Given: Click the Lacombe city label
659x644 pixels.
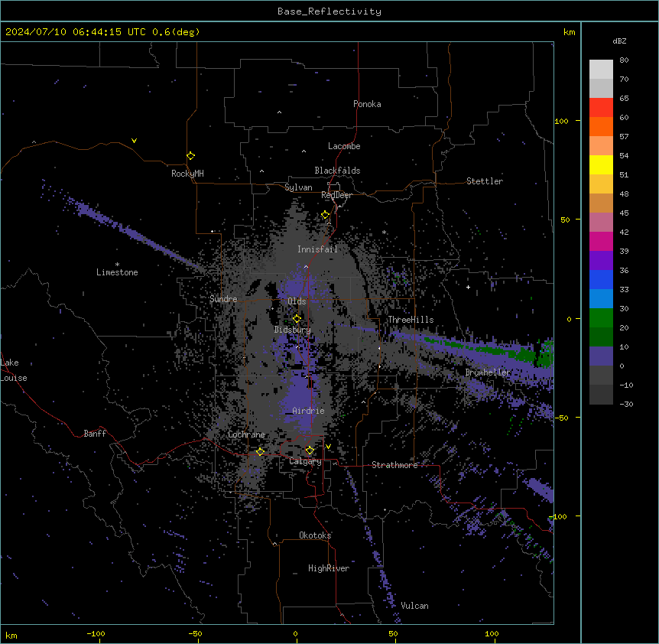Looking at the screenshot, I should [x=344, y=146].
